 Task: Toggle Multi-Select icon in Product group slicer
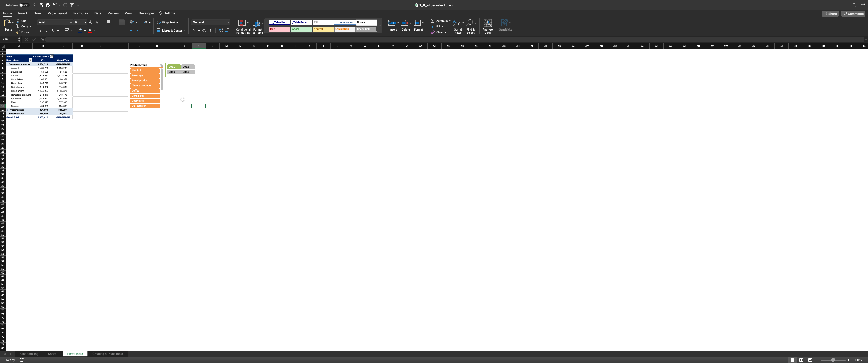[x=156, y=65]
